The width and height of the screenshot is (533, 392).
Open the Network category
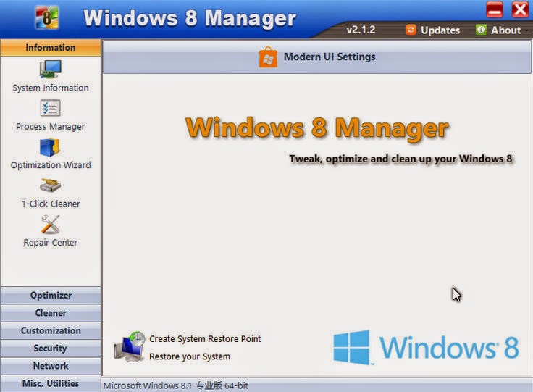point(51,366)
